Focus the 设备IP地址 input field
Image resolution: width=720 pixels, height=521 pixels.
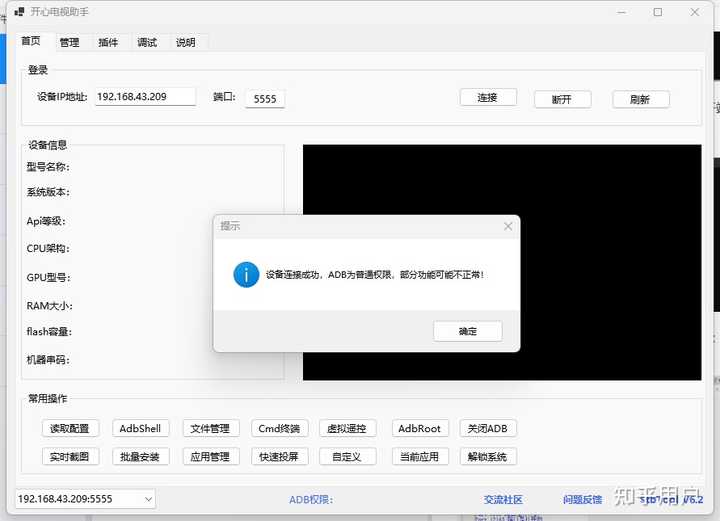(146, 97)
